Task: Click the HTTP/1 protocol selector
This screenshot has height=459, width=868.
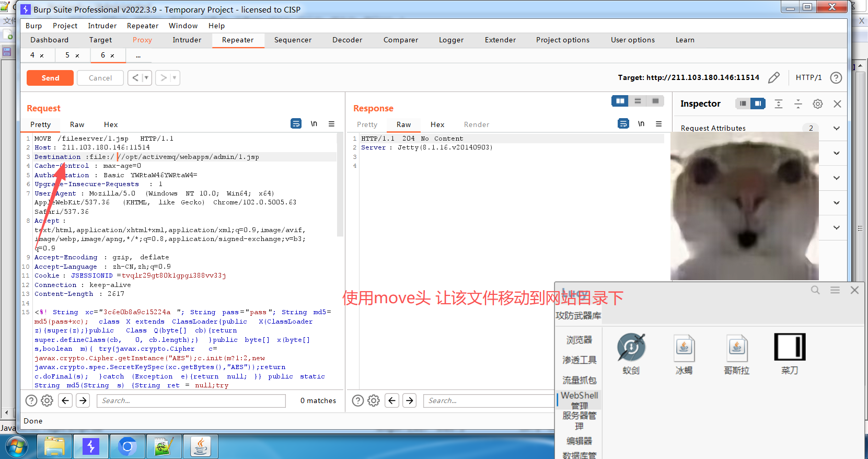Action: click(x=808, y=77)
